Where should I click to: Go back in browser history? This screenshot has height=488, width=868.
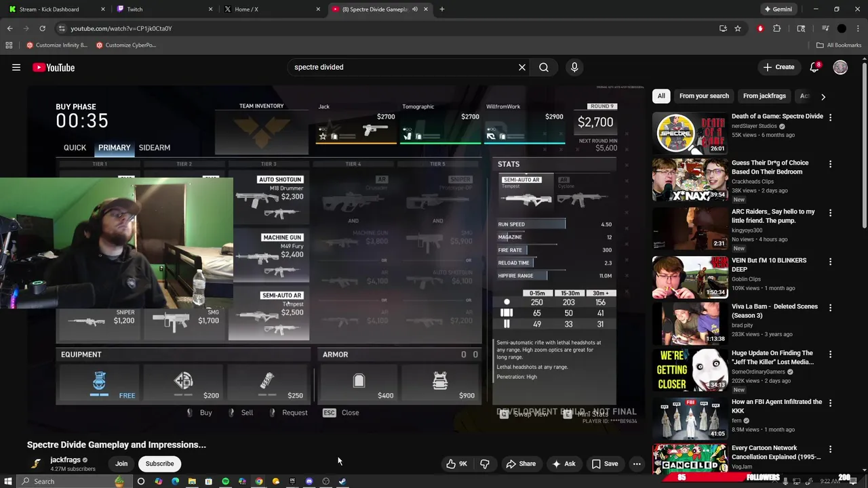[x=10, y=28]
